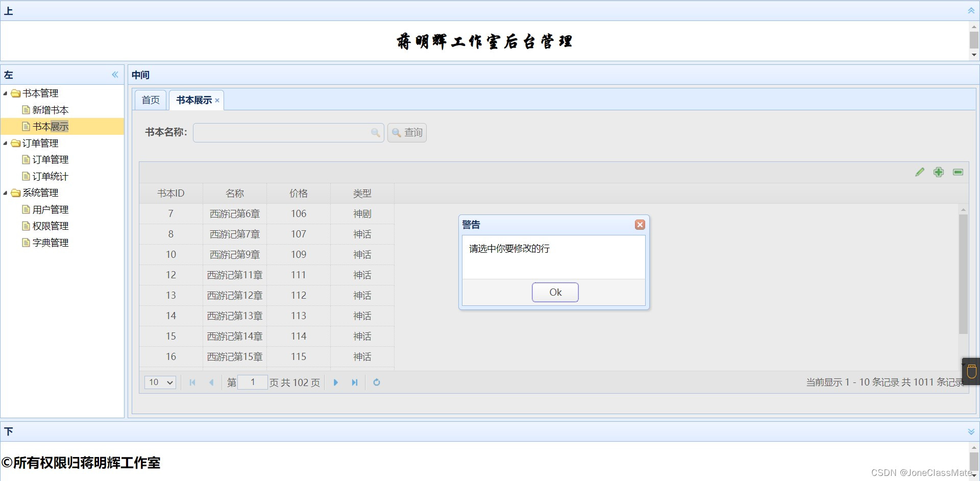
Task: Click the table's vertical scrollbar
Action: (963, 274)
